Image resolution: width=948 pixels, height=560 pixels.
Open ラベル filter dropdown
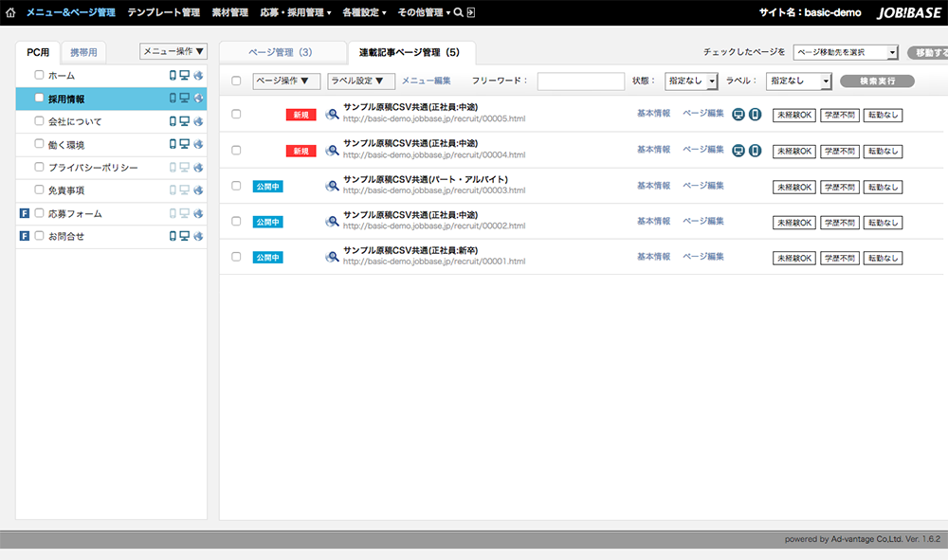tap(798, 81)
